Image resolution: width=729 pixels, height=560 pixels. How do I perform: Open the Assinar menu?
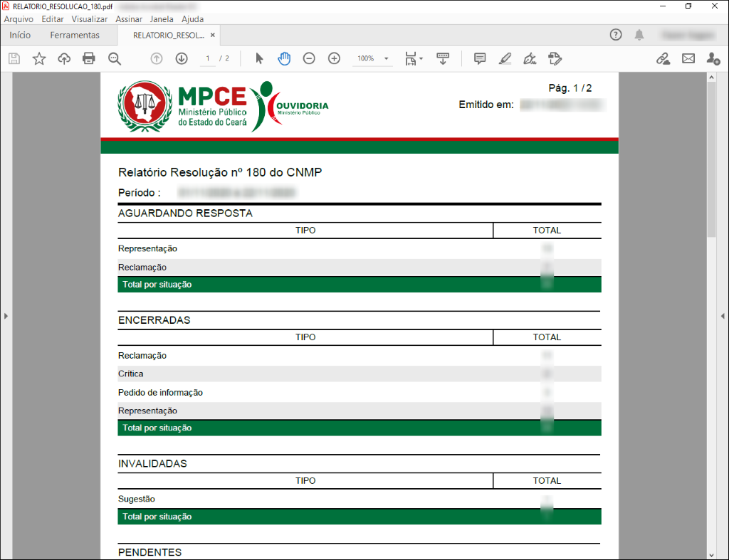point(129,19)
